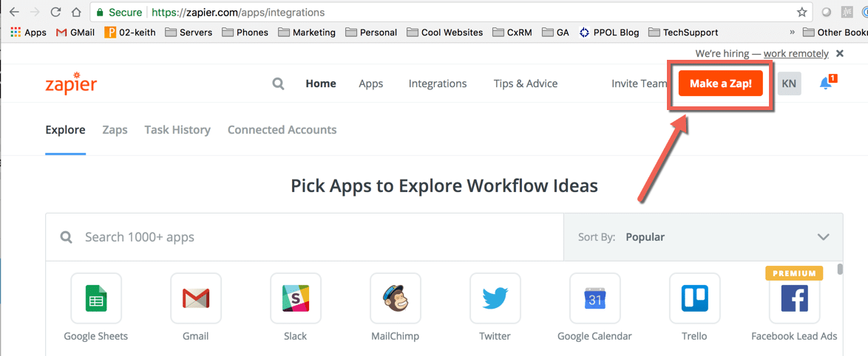
Task: Open the site search magnifier icon
Action: coord(279,84)
